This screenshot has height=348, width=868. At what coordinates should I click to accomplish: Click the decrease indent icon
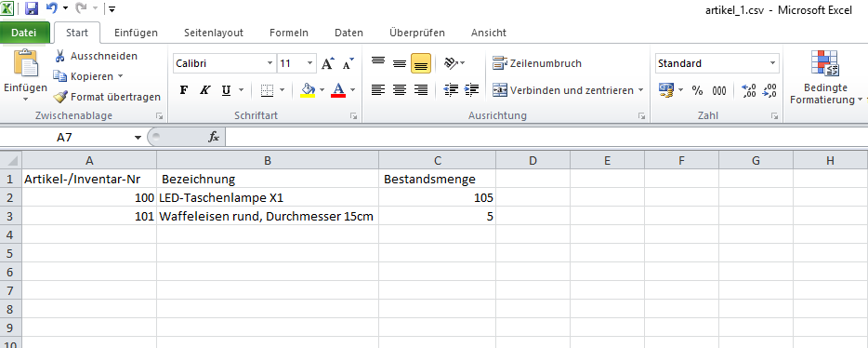coord(451,89)
